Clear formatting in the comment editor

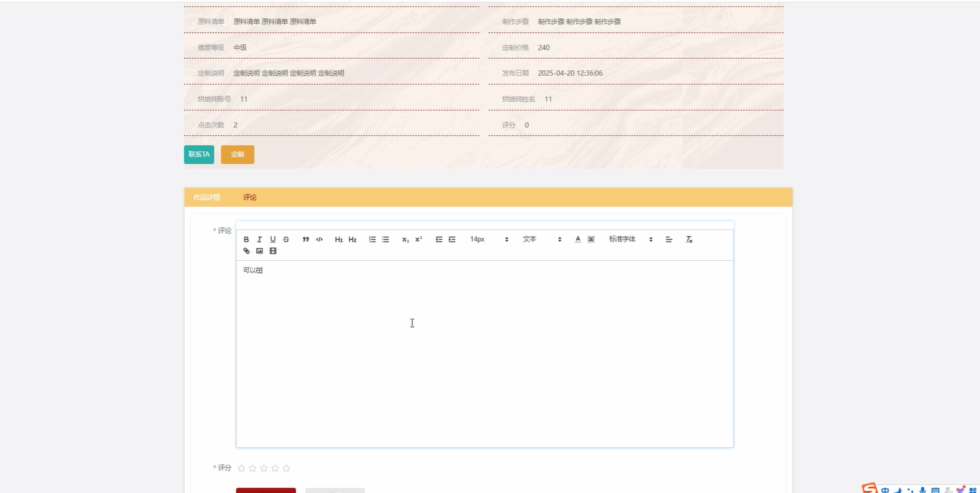point(689,240)
